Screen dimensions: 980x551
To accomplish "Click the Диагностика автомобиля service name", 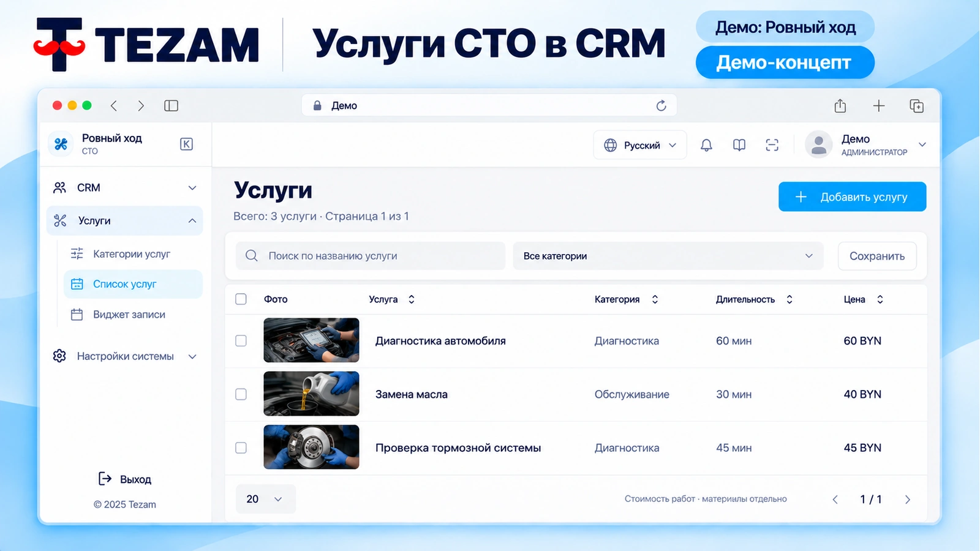I will tap(440, 341).
